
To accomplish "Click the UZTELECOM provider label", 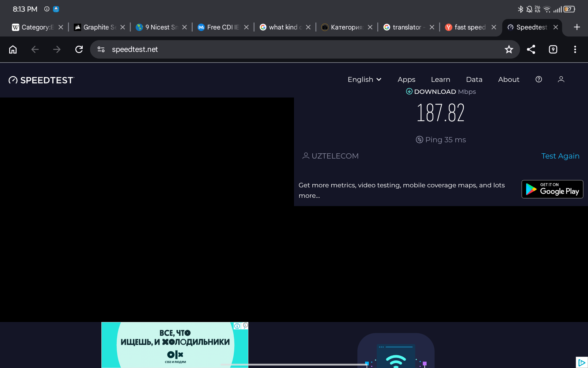I will (x=330, y=156).
